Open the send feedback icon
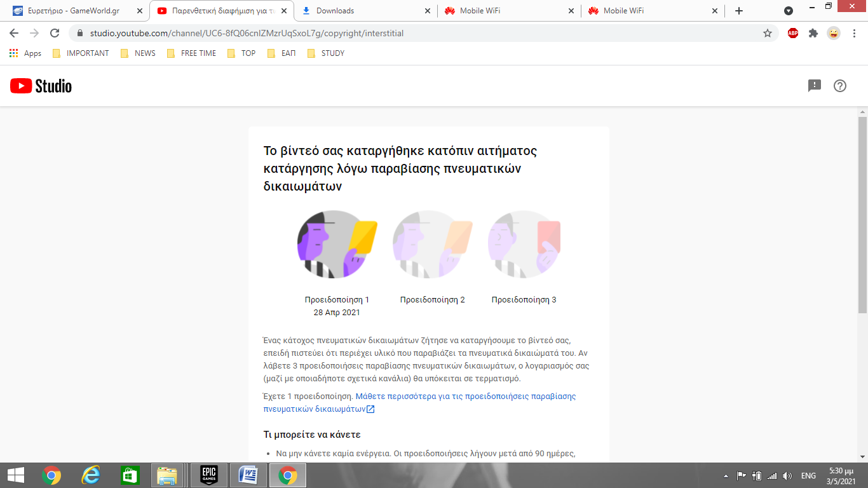The image size is (868, 488). pos(814,86)
